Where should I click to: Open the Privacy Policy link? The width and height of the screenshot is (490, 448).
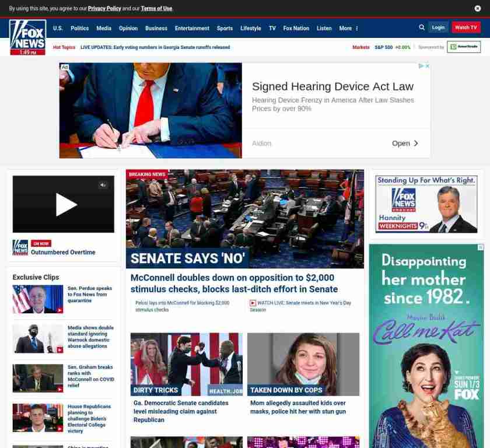click(x=104, y=9)
